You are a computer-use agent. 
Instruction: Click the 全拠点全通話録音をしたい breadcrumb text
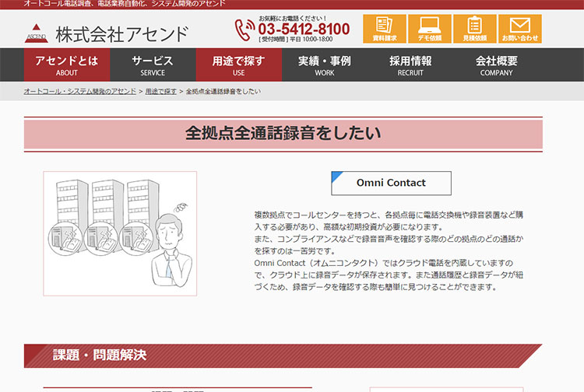tap(223, 92)
